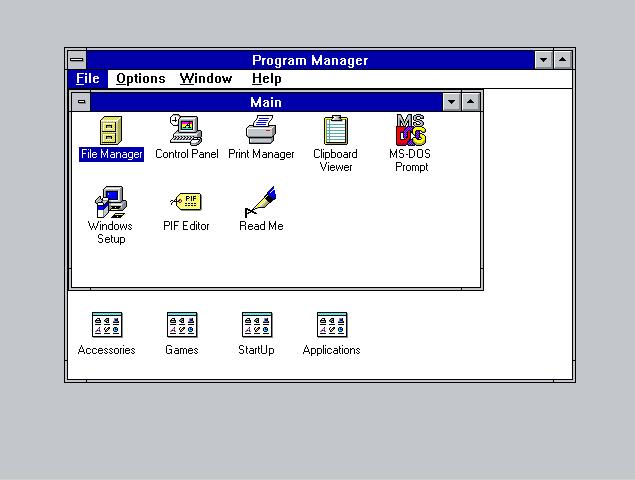Select the Clipboard Viewer icon
This screenshot has width=635, height=480.
click(x=336, y=130)
